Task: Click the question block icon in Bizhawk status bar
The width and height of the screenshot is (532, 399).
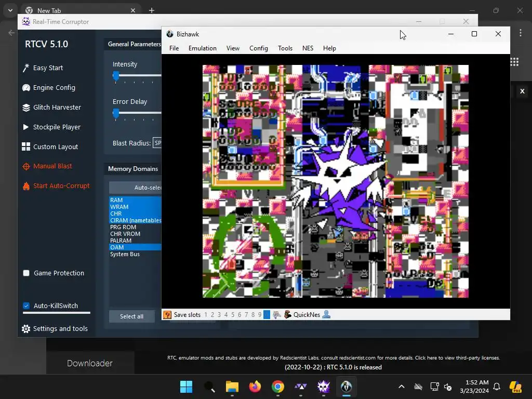Action: click(167, 315)
